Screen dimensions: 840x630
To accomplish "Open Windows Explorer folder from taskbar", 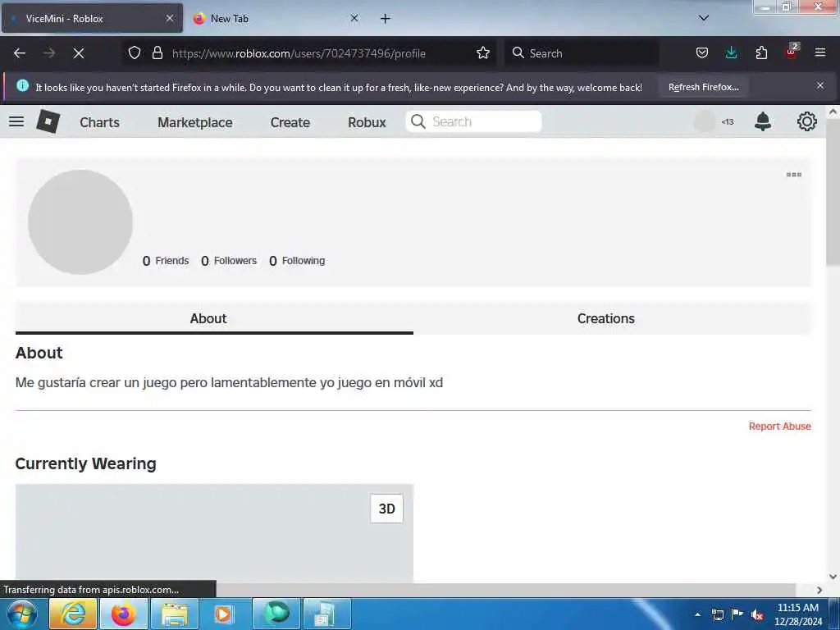I will point(175,614).
